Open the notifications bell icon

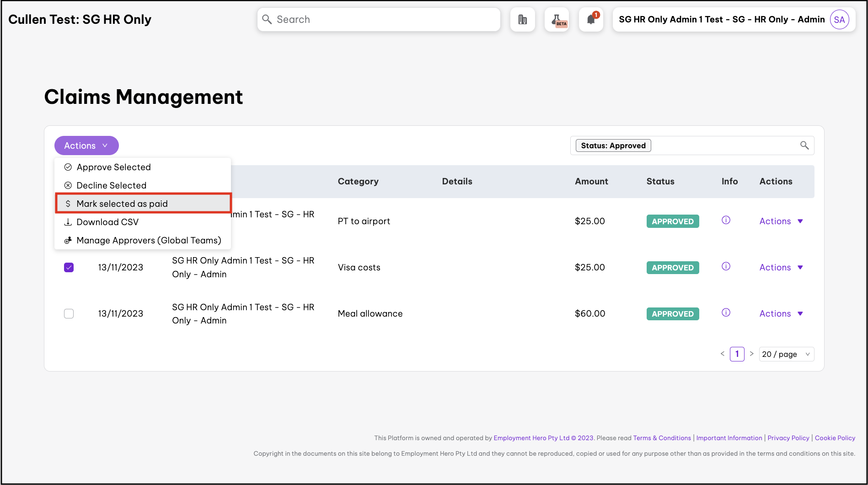tap(591, 20)
